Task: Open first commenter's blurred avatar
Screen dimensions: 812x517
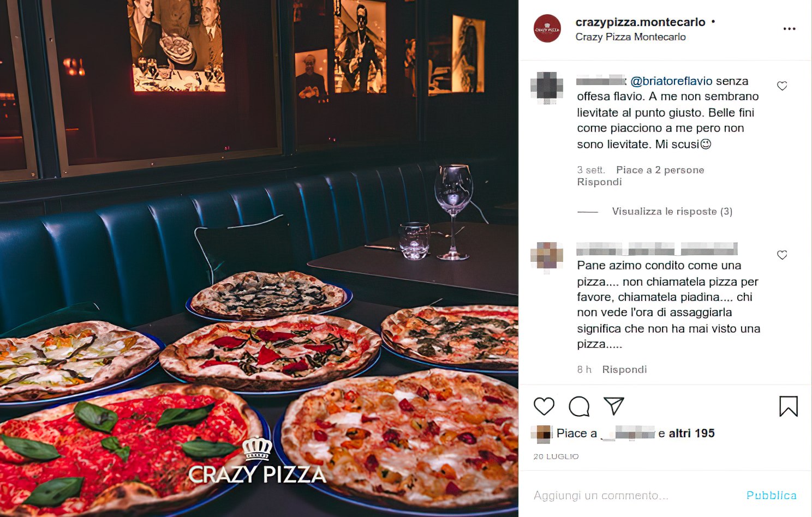Action: point(547,88)
